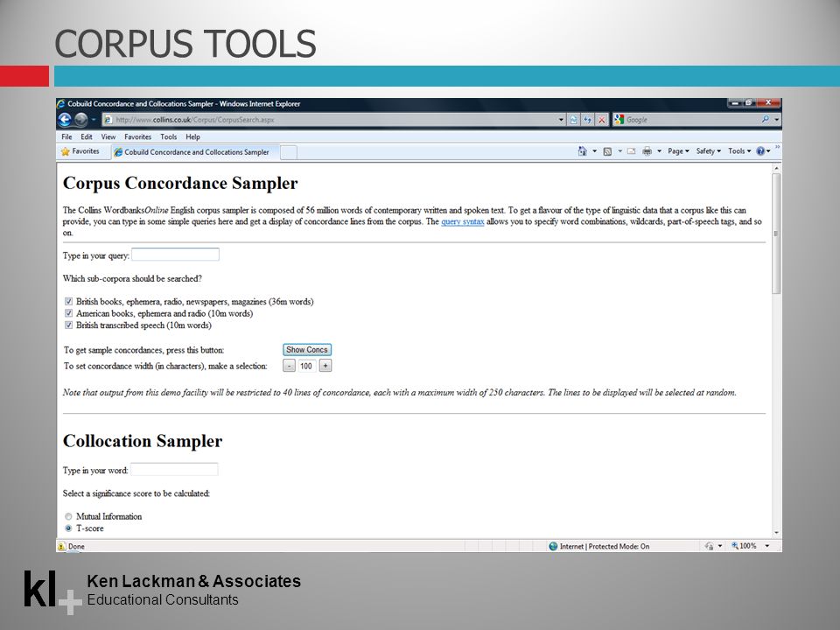
Task: Click the red X Stop loading icon
Action: [602, 120]
